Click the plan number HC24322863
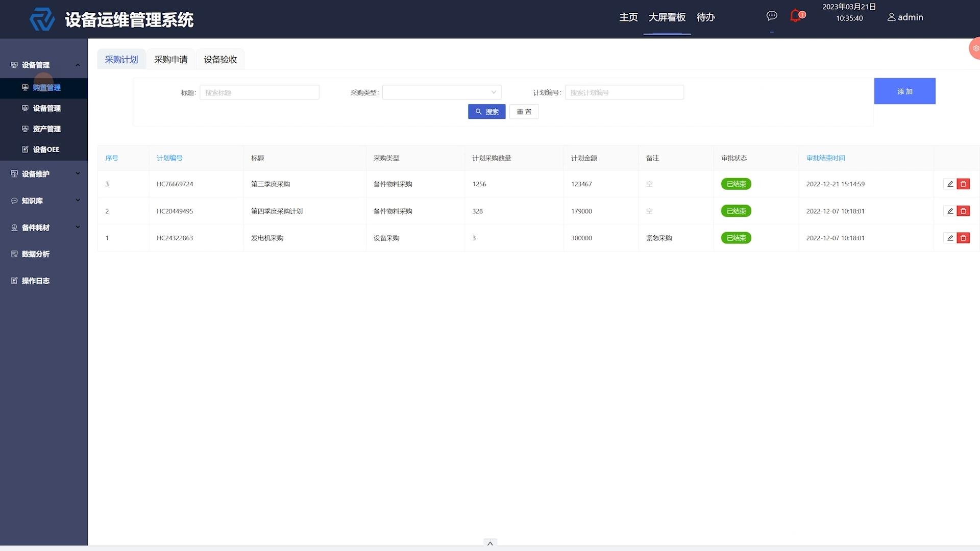Viewport: 980px width, 551px height. pyautogui.click(x=175, y=238)
